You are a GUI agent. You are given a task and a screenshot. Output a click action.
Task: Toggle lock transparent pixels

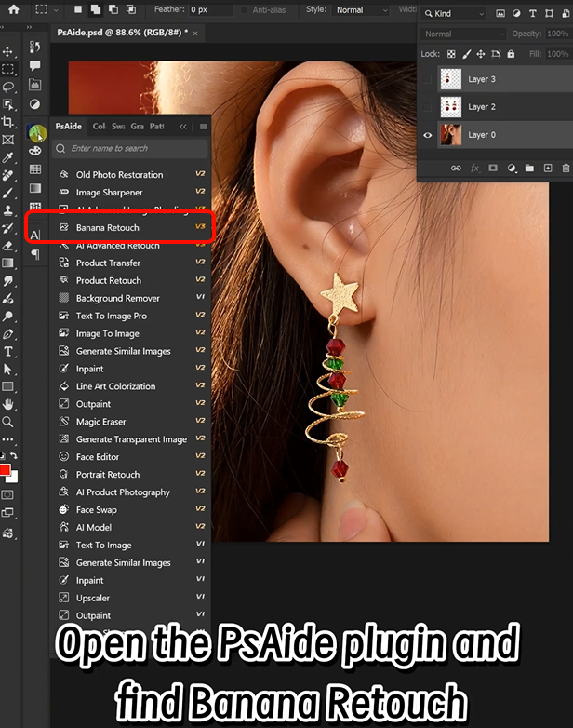click(x=451, y=54)
